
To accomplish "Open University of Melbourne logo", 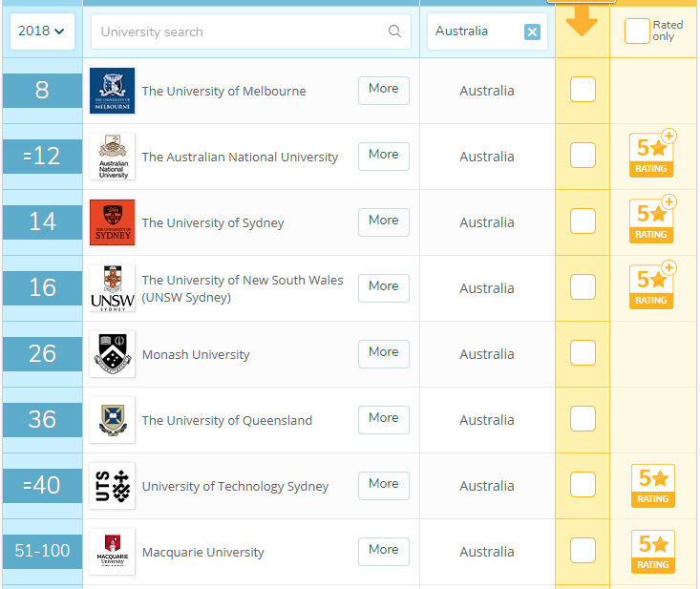I will 112,91.
